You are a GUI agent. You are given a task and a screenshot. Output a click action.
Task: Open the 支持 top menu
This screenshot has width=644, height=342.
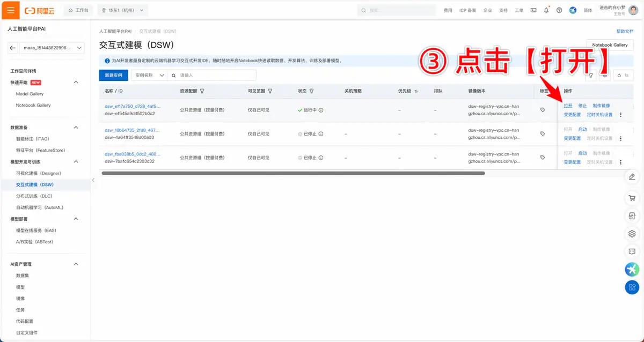[x=503, y=10]
